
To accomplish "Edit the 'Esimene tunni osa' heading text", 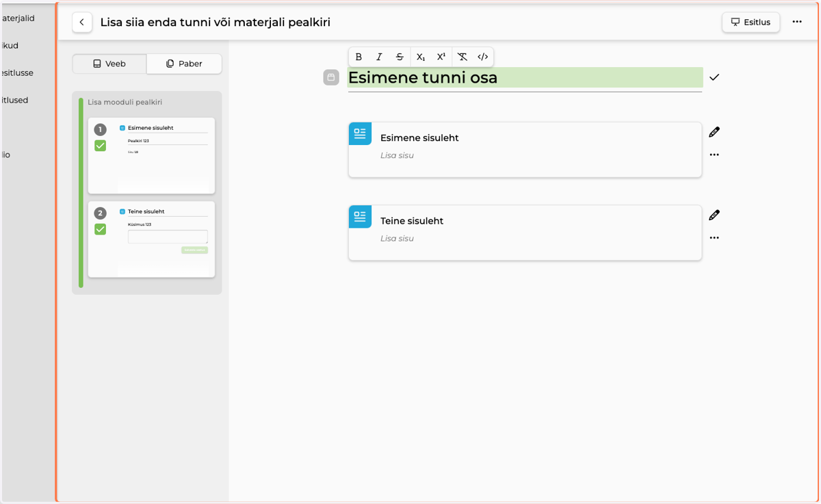I will pyautogui.click(x=525, y=77).
